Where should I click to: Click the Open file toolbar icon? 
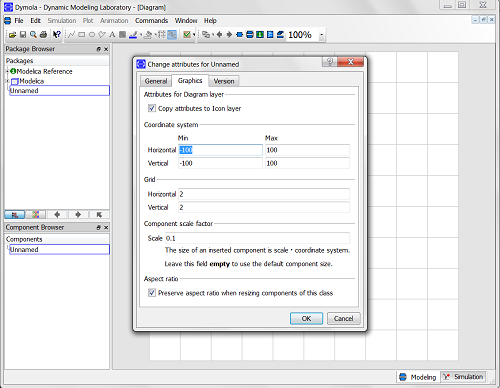click(13, 35)
